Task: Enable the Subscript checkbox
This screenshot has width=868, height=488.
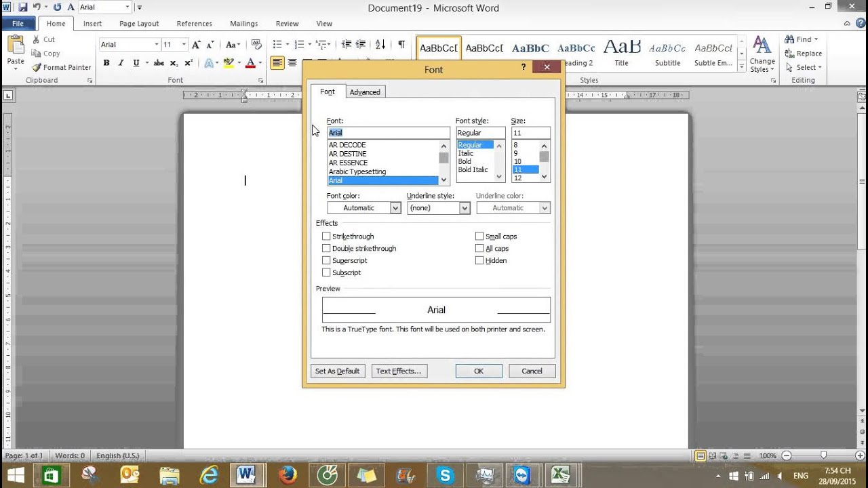Action: point(326,272)
